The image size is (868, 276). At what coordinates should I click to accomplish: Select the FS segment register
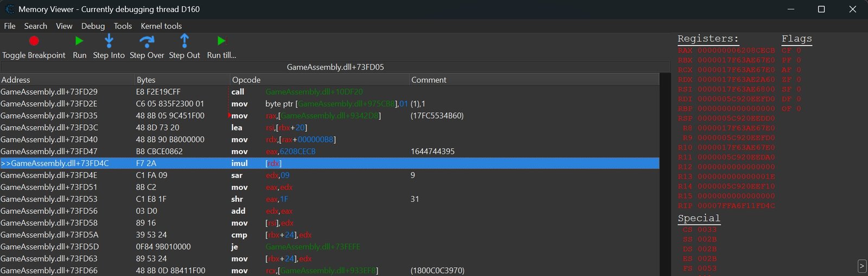700,269
